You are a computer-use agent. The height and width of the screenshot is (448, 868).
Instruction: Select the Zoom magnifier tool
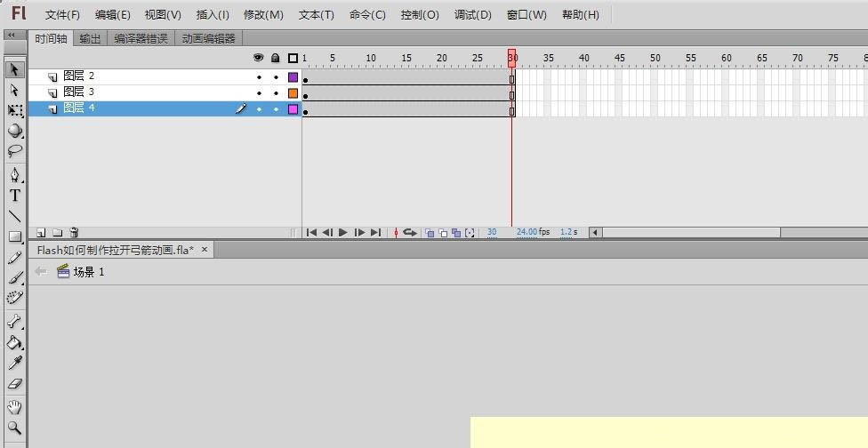pos(14,428)
